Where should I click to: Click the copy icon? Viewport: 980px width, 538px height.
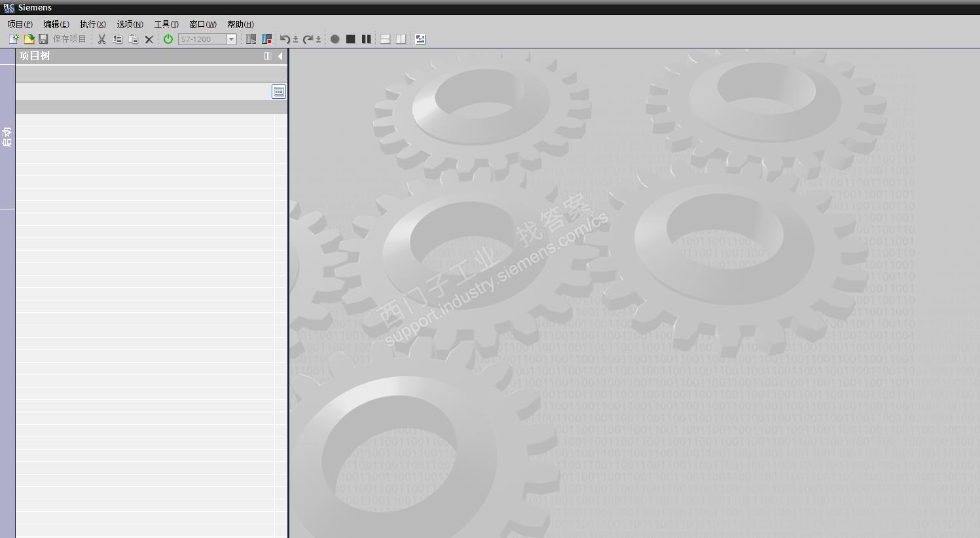pos(117,39)
